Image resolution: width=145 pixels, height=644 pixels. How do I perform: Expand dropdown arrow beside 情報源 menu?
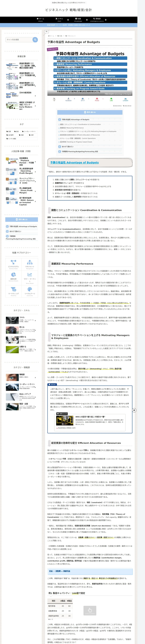click(x=106, y=20)
